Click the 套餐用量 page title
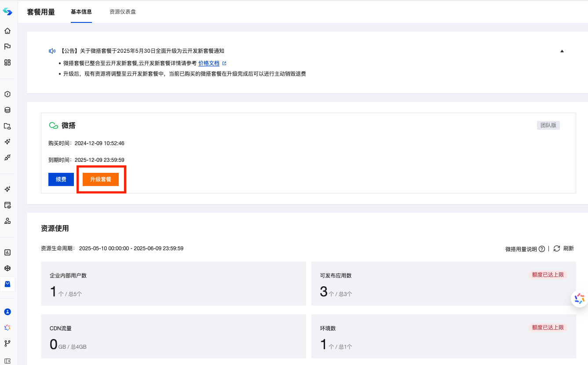The image size is (588, 365). point(41,12)
